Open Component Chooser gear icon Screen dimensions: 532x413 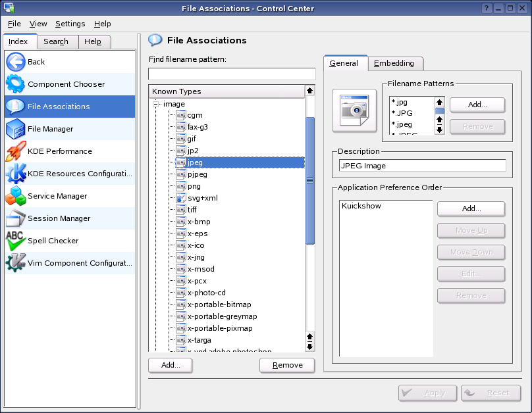pyautogui.click(x=16, y=84)
